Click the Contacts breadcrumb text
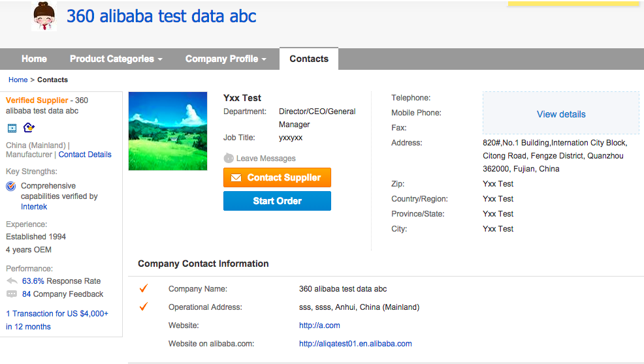Image resolution: width=644 pixels, height=364 pixels. [x=52, y=80]
